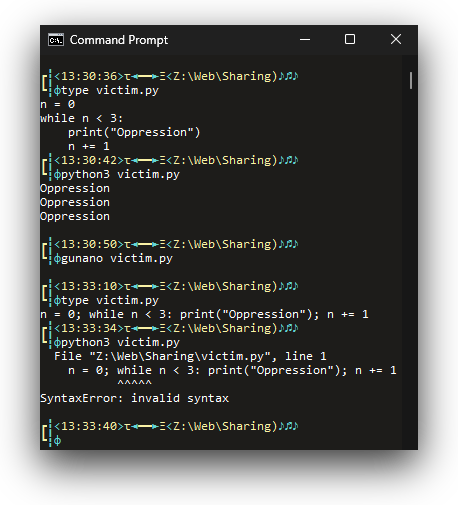The image size is (458, 505).
Task: Click the prompt timestamp 13:33:10
Action: click(x=89, y=286)
